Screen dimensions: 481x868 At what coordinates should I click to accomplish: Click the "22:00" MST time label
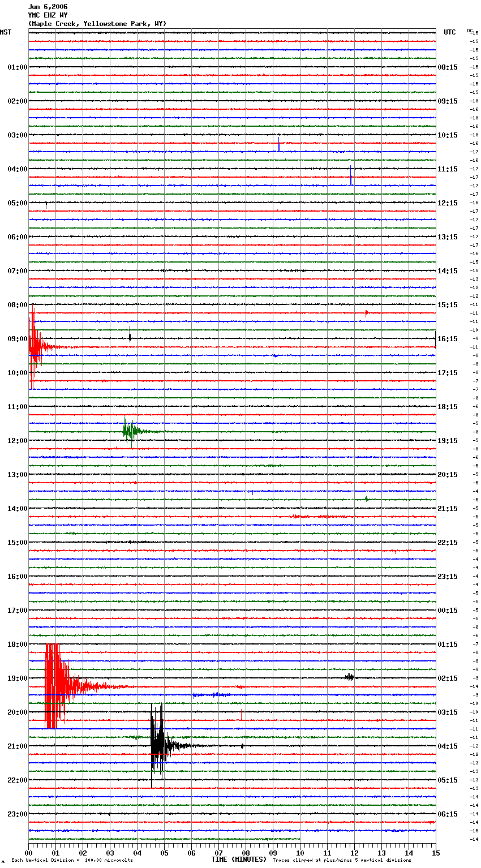18,780
